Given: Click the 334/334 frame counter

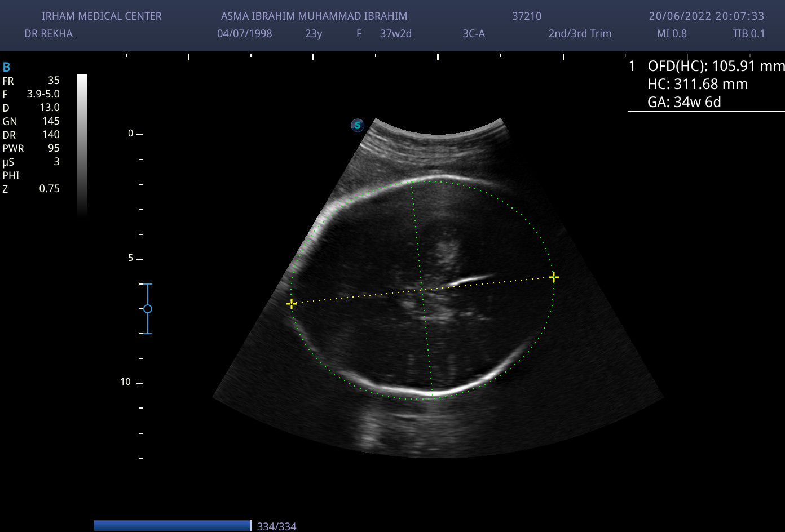Looking at the screenshot, I should tap(276, 526).
